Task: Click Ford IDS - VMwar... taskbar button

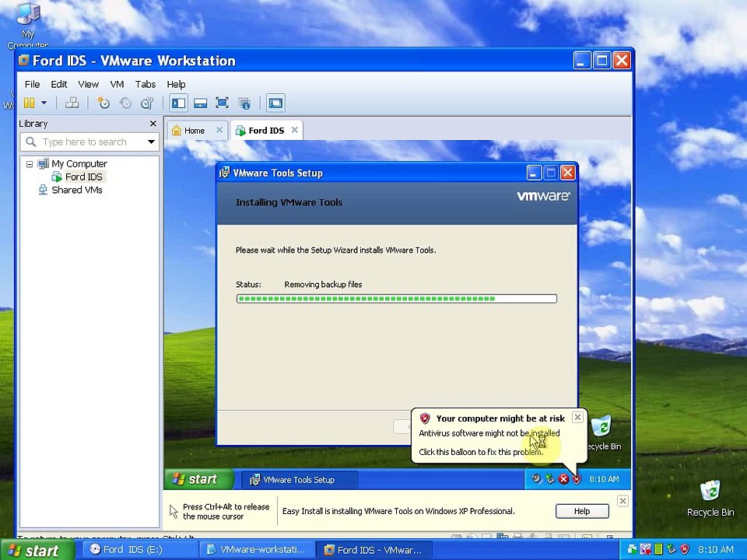Action: [373, 550]
